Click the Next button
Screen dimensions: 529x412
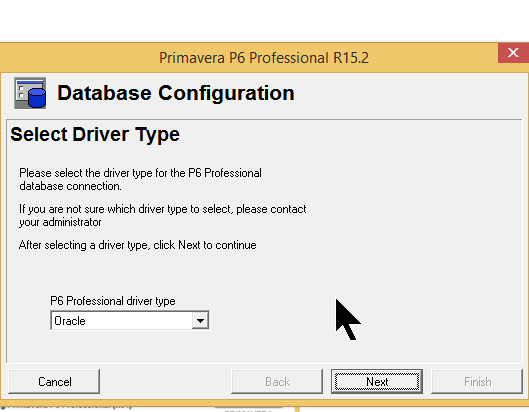coord(377,382)
